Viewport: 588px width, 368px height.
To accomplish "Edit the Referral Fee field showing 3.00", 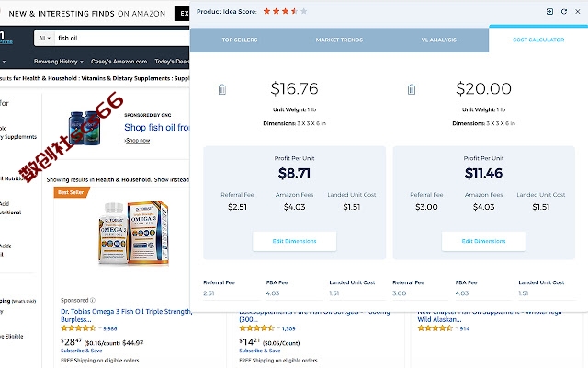I will [x=421, y=293].
